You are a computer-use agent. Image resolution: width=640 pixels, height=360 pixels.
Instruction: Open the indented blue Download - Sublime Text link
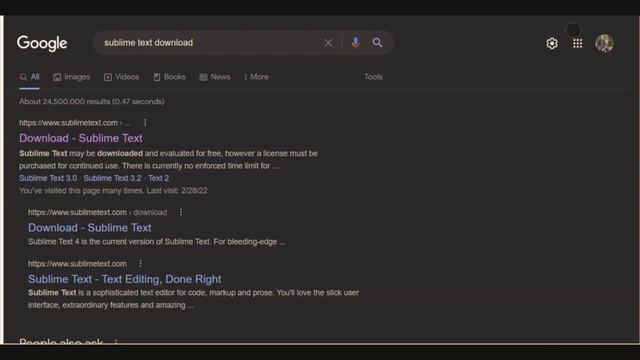click(89, 228)
